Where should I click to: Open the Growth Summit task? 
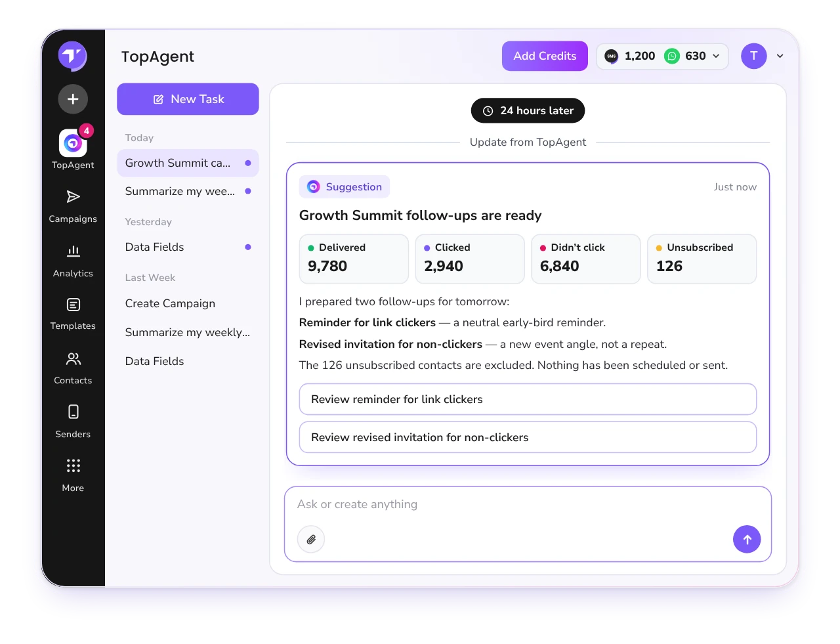pos(188,163)
